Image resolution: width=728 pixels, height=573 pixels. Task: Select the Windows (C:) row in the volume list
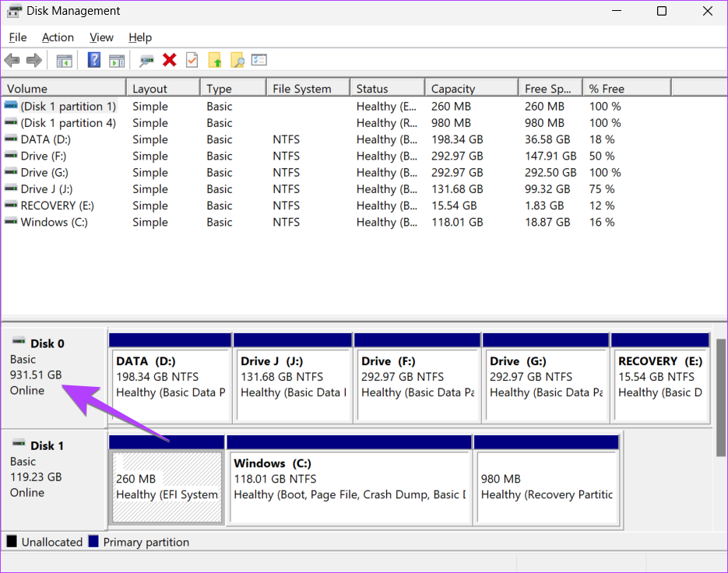[x=54, y=222]
